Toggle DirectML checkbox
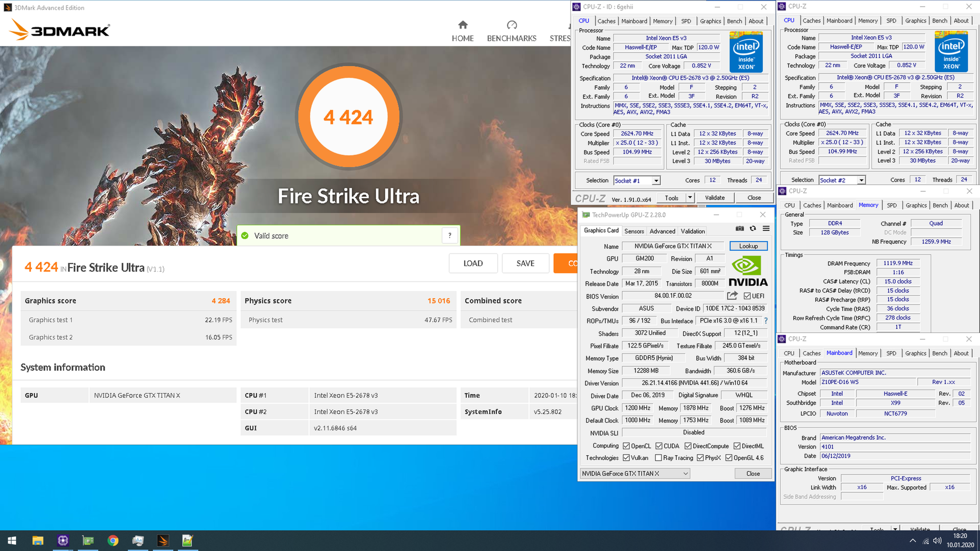Screen dimensions: 980x551 [737, 446]
